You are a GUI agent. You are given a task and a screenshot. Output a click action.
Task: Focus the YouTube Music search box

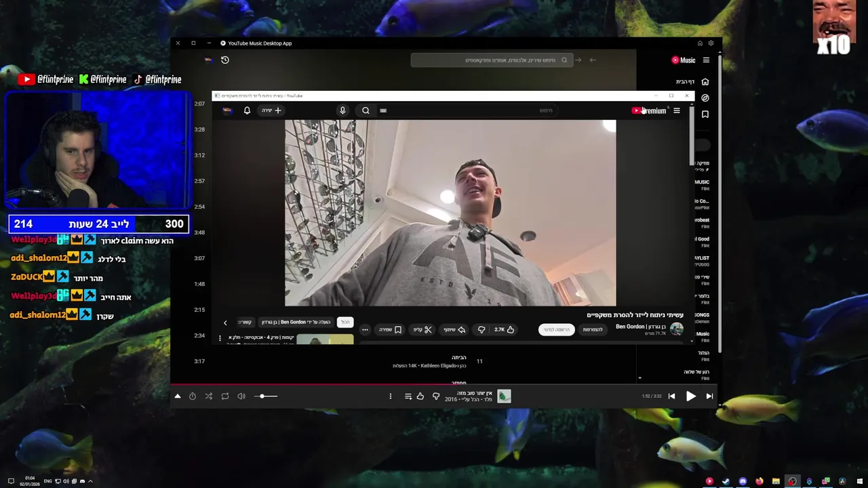pos(492,60)
